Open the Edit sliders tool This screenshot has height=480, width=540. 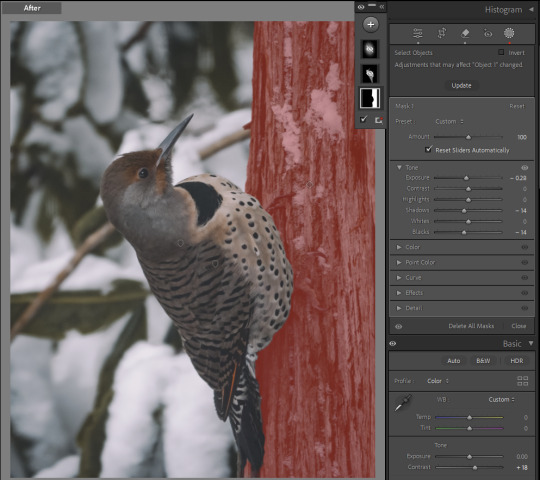pos(418,33)
